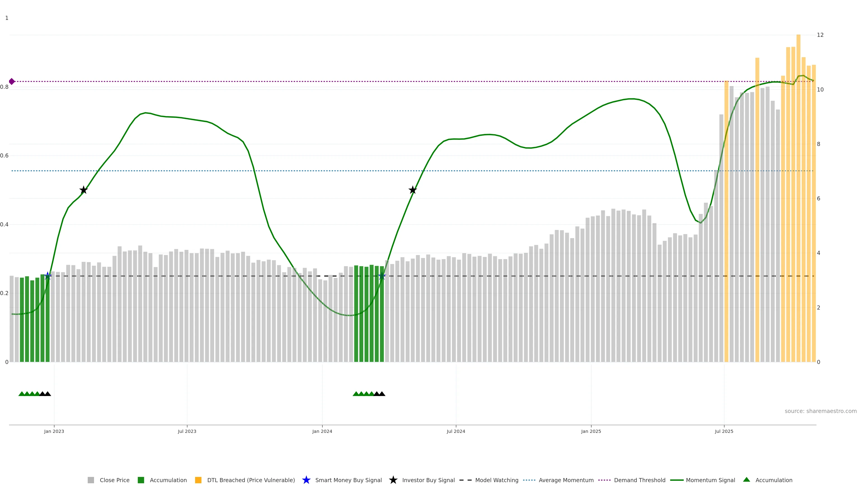
Task: Click the orange DTL Breached legend swatch
Action: point(198,480)
